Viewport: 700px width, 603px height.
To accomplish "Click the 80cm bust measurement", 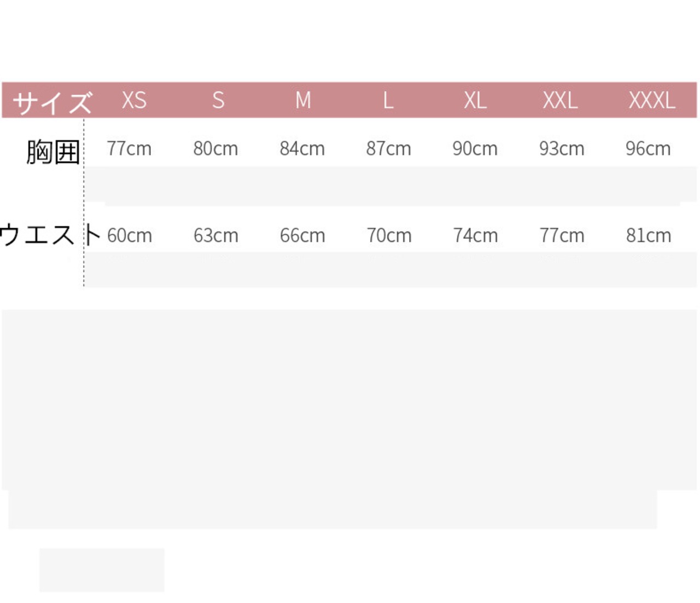I will (215, 148).
